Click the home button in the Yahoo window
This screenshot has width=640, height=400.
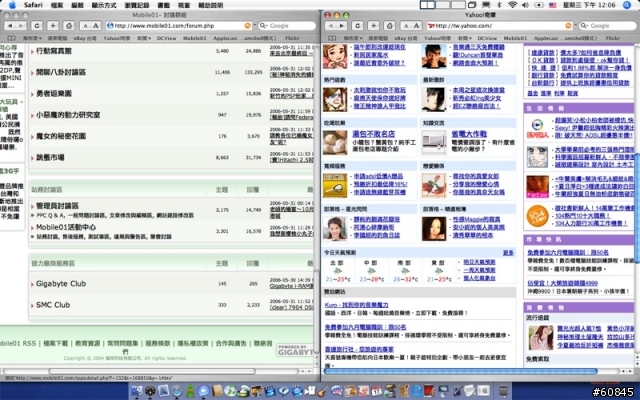point(389,26)
